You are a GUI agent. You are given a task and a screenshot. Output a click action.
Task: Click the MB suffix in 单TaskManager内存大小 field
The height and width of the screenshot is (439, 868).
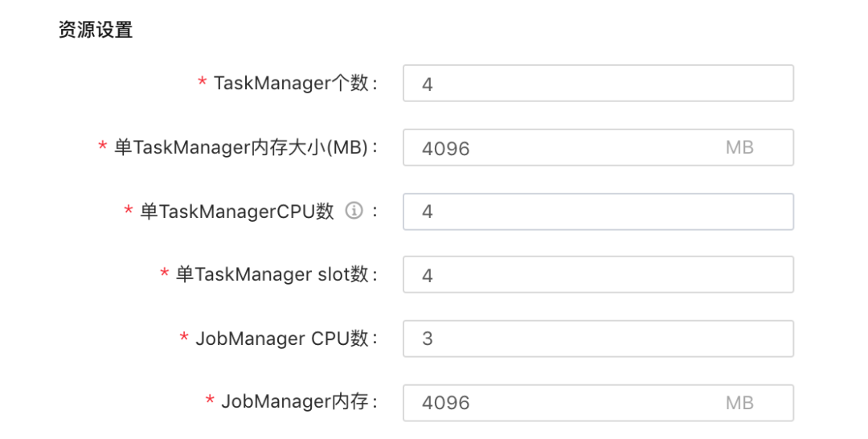click(x=739, y=148)
